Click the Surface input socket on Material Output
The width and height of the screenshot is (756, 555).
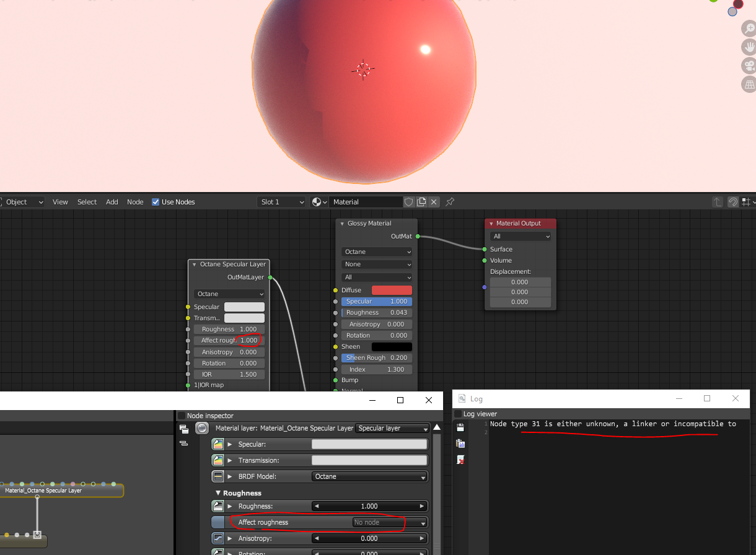tap(485, 249)
